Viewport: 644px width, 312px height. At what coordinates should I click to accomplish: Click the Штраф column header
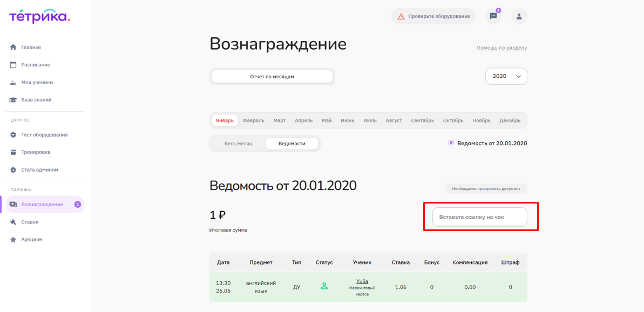click(x=510, y=262)
